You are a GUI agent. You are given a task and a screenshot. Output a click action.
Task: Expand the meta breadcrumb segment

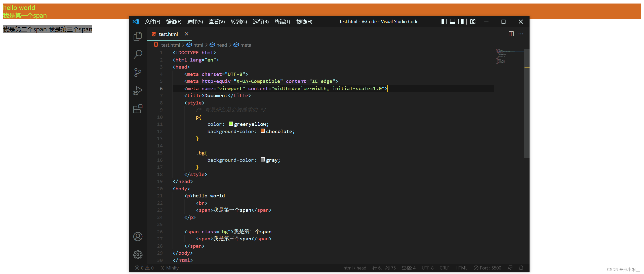pos(246,45)
